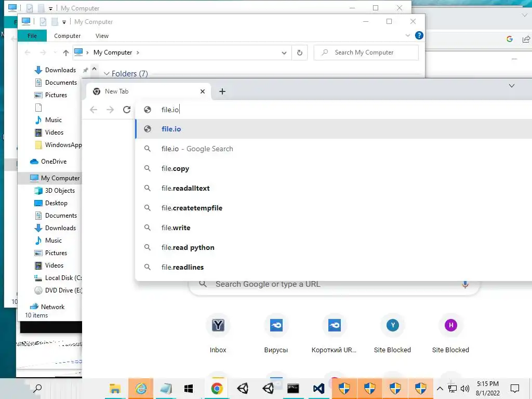Open Visual Studio Code from the taskbar
The width and height of the screenshot is (532, 399).
[318, 389]
